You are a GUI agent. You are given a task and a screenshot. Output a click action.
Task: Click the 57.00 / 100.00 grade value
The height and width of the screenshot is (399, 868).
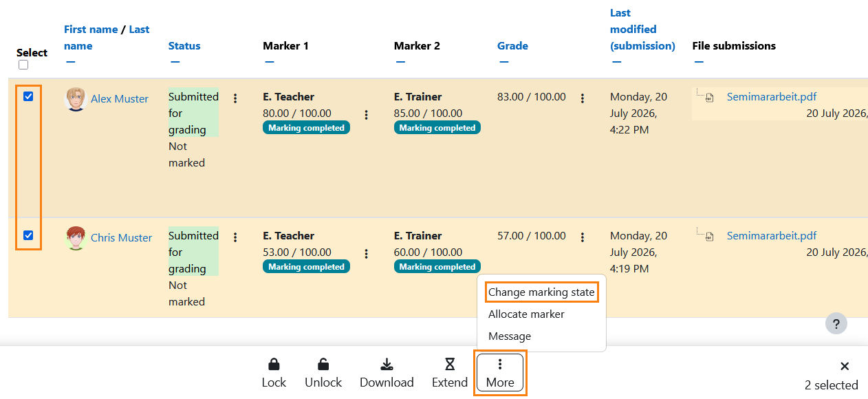pos(532,236)
